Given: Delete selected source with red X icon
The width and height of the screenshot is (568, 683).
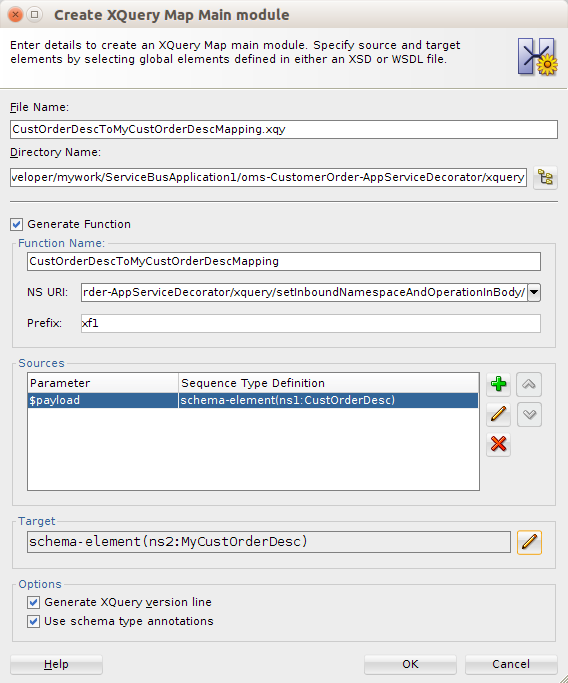Looking at the screenshot, I should (498, 444).
